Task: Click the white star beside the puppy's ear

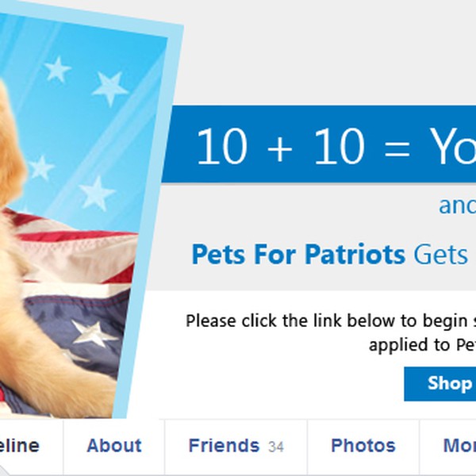Action: (40, 168)
